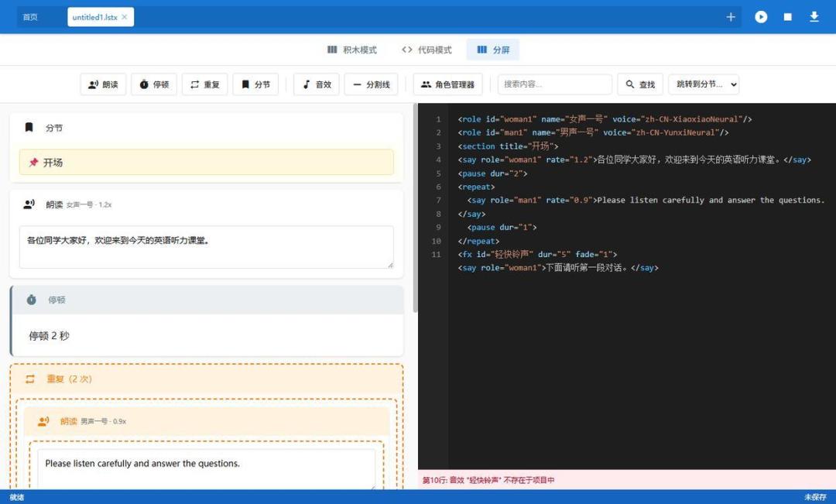Click the stopwatch icon in the 停顿 block
Image resolution: width=836 pixels, height=504 pixels.
(32, 300)
